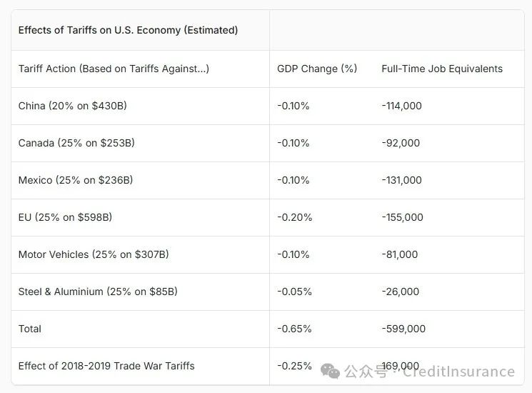The image size is (532, 393).
Task: Click the Steel & Aluminium row label
Action: click(x=98, y=292)
